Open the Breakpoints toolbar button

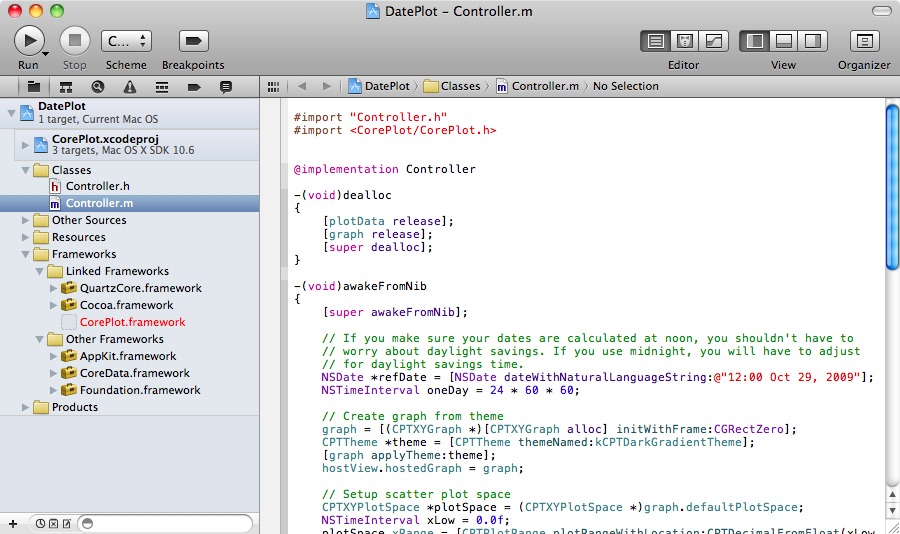tap(193, 41)
